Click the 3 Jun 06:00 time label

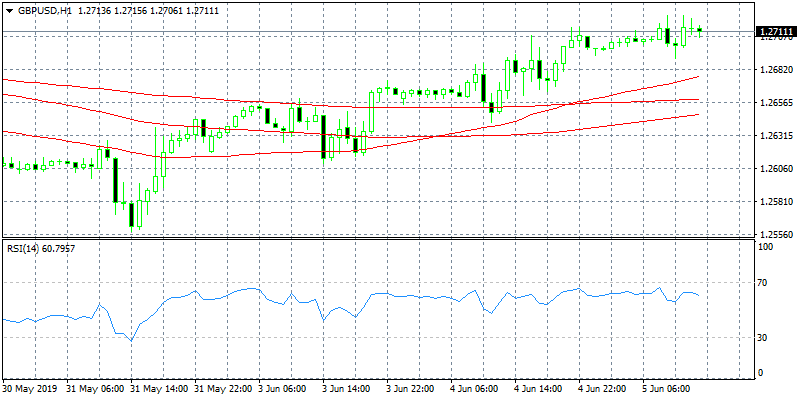pyautogui.click(x=282, y=387)
